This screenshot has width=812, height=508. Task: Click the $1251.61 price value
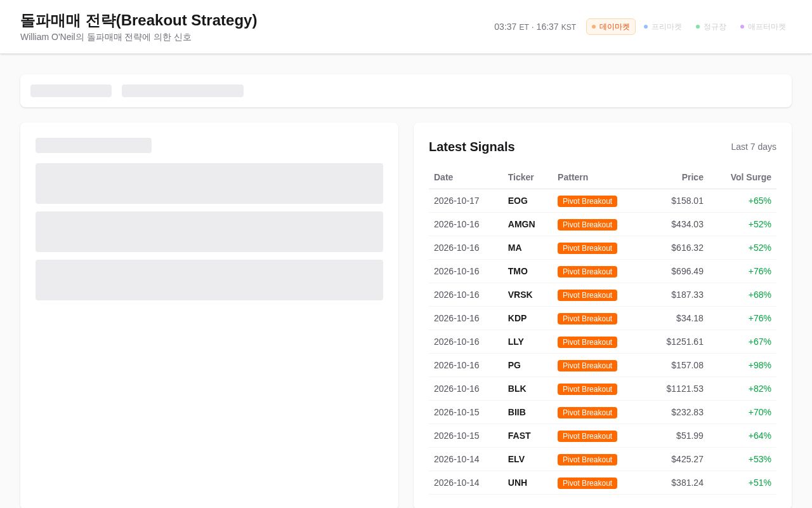(685, 342)
